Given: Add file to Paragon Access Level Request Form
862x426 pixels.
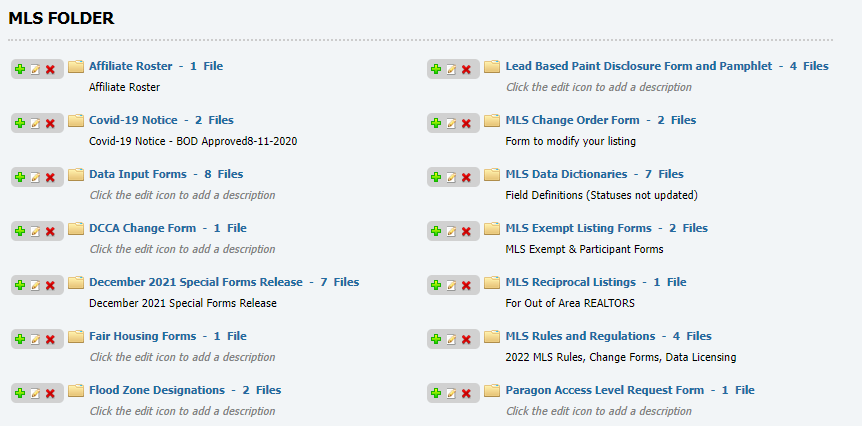Looking at the screenshot, I should pyautogui.click(x=436, y=393).
